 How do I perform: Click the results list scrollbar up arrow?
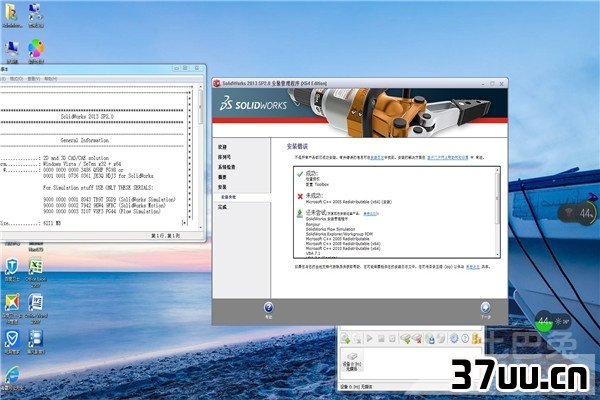coord(497,170)
